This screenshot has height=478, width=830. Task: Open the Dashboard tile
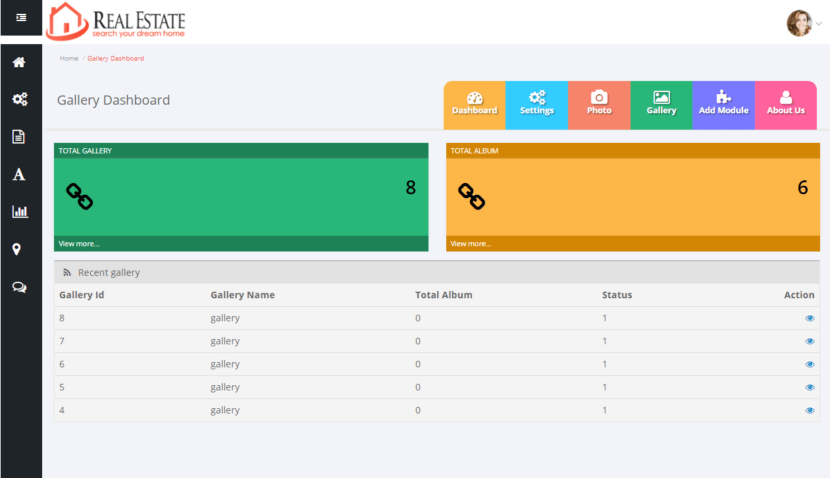(x=474, y=105)
